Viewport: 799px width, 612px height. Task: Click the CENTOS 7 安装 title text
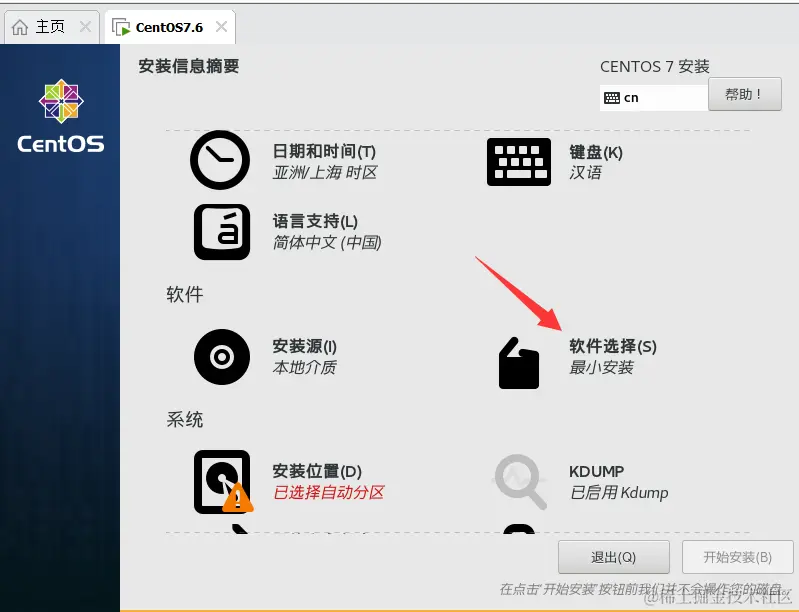654,67
